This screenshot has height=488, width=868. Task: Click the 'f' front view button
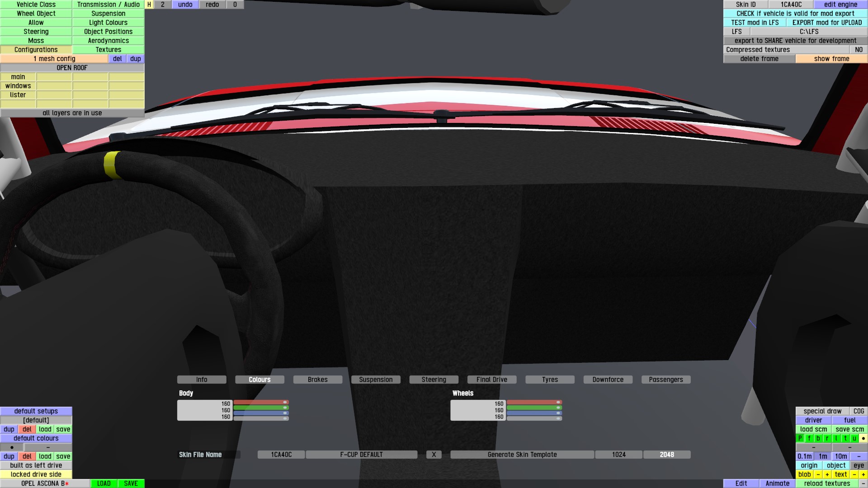coord(809,438)
